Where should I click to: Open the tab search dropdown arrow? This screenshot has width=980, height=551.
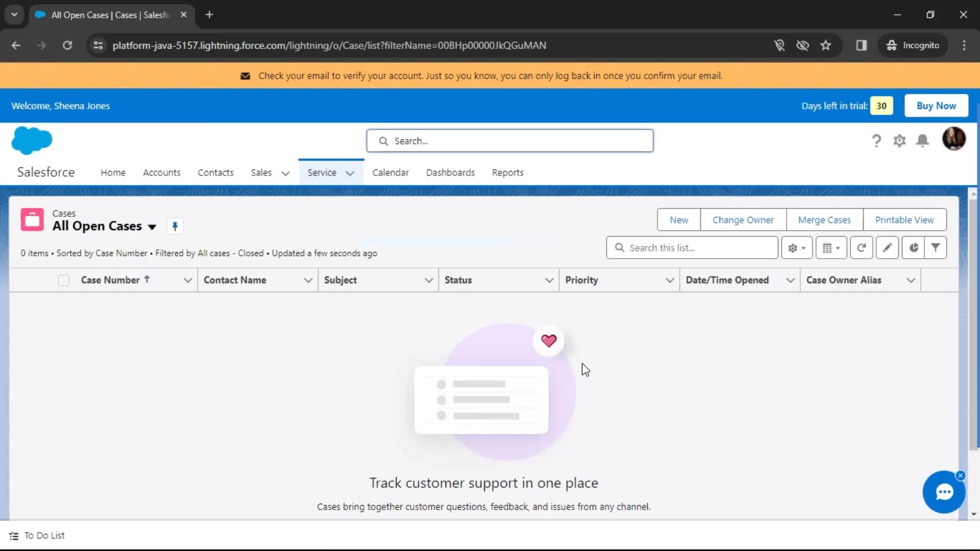14,15
